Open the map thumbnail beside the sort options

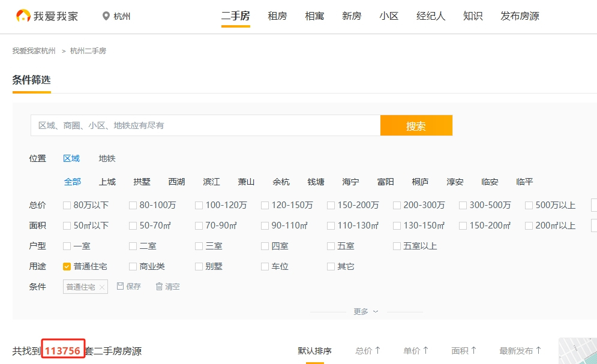click(x=578, y=351)
